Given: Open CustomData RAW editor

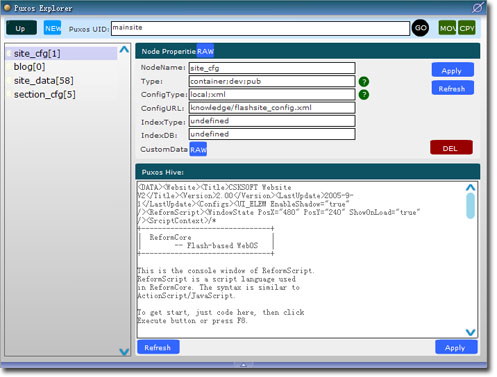Looking at the screenshot, I should tap(198, 149).
